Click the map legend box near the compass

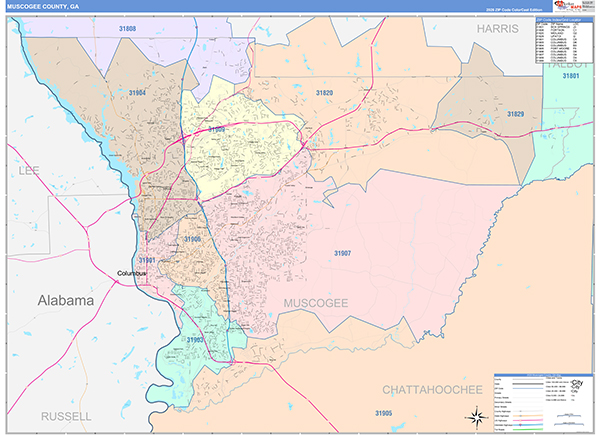click(543, 403)
